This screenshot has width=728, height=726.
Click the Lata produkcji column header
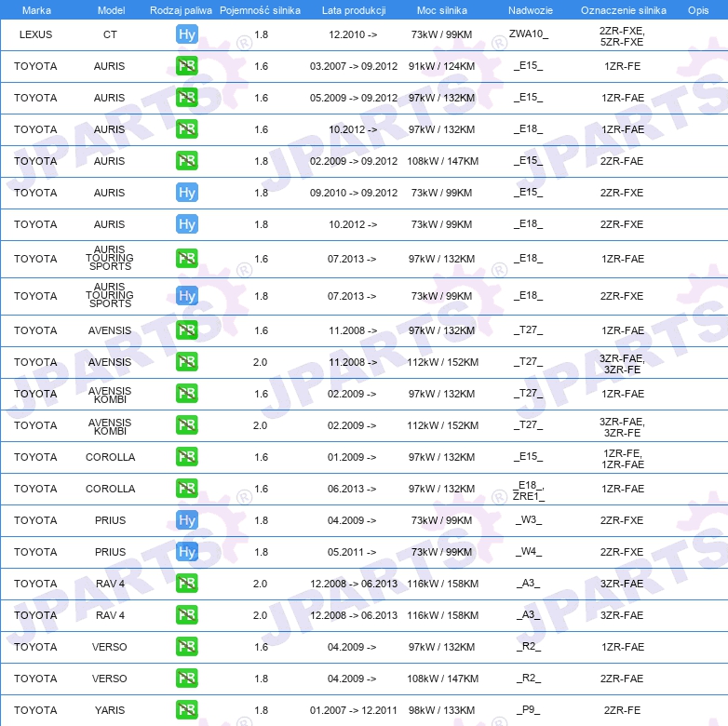click(354, 10)
